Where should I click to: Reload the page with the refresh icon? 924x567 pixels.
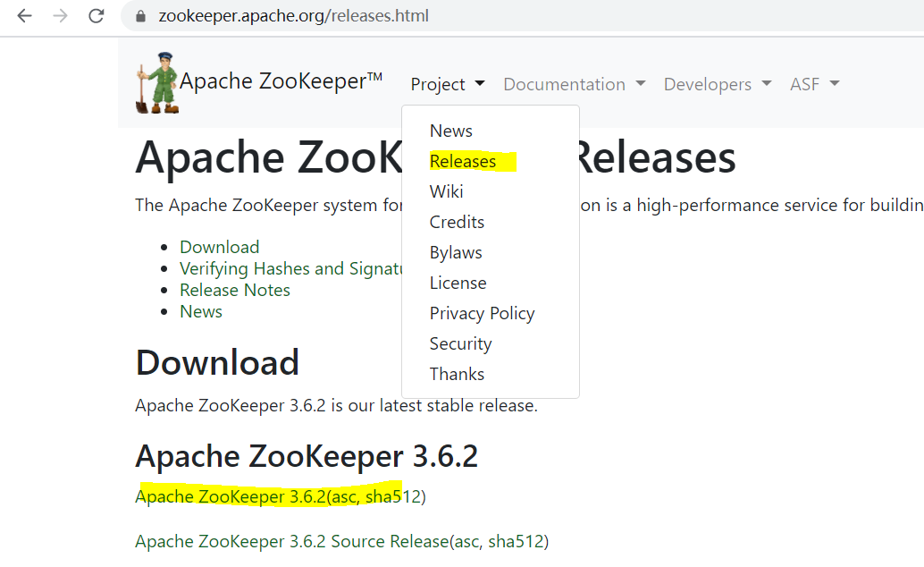pos(96,16)
